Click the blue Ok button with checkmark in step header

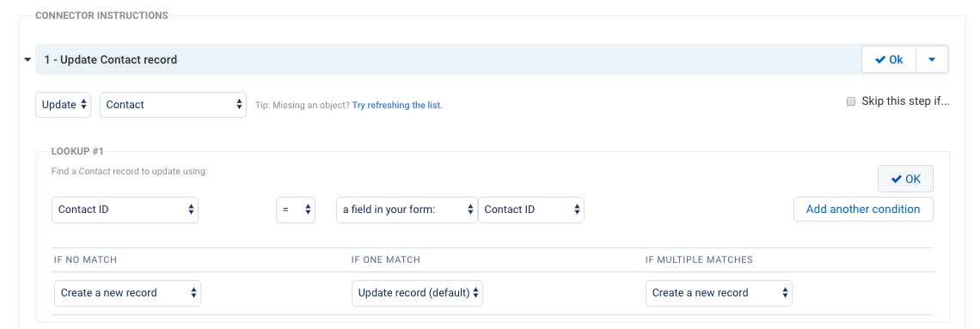tap(889, 60)
